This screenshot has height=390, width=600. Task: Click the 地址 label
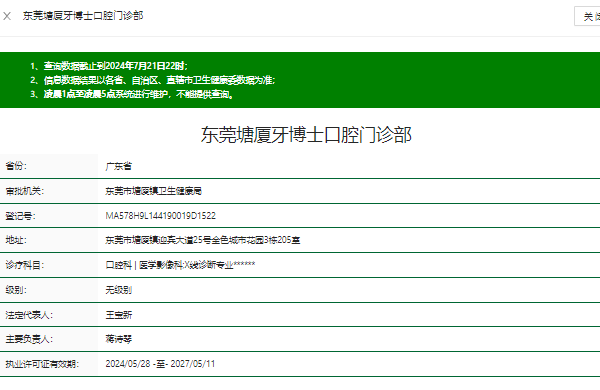click(x=16, y=240)
